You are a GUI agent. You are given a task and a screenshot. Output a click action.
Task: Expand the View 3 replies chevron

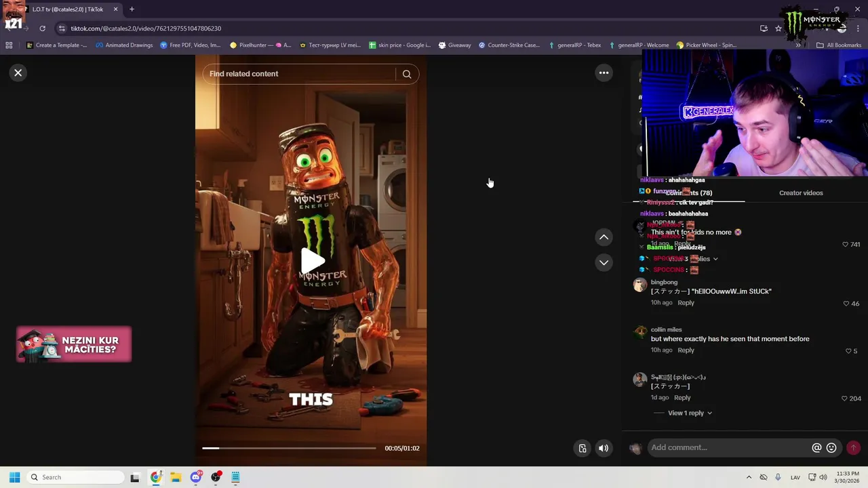point(715,259)
